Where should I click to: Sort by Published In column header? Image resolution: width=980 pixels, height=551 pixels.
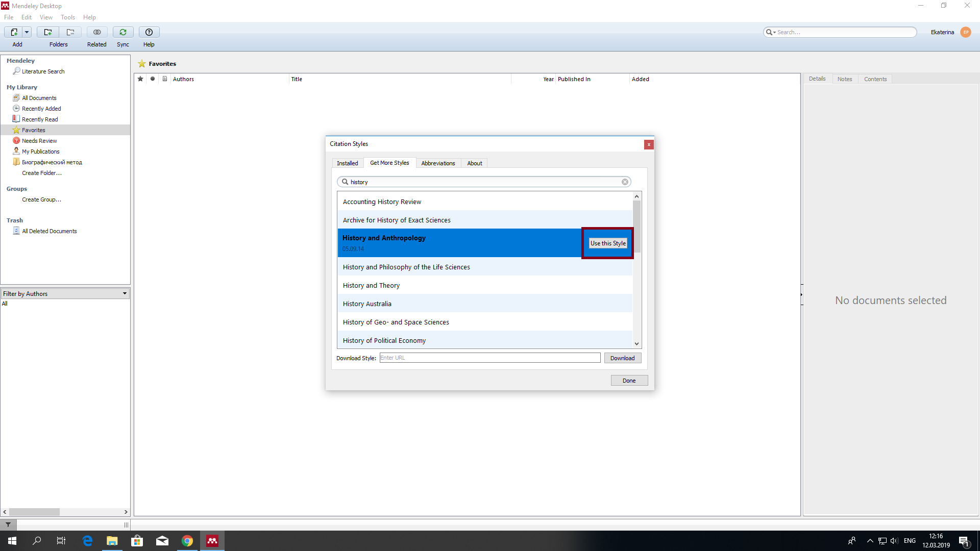click(x=593, y=79)
